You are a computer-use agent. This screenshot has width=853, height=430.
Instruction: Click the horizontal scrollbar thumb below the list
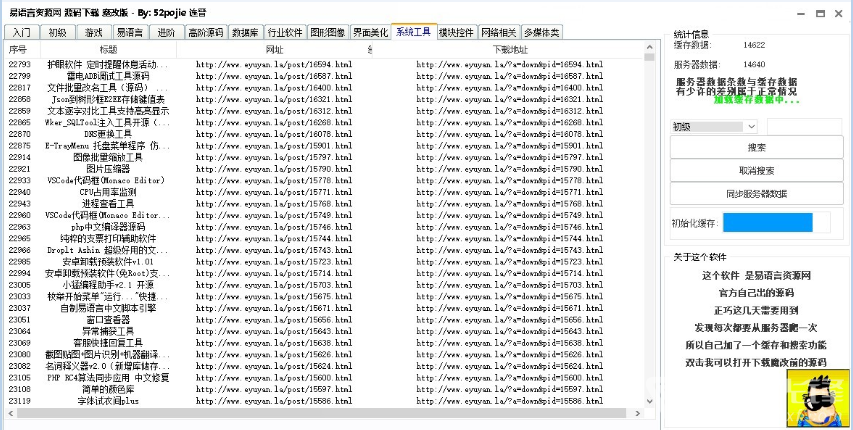323,413
